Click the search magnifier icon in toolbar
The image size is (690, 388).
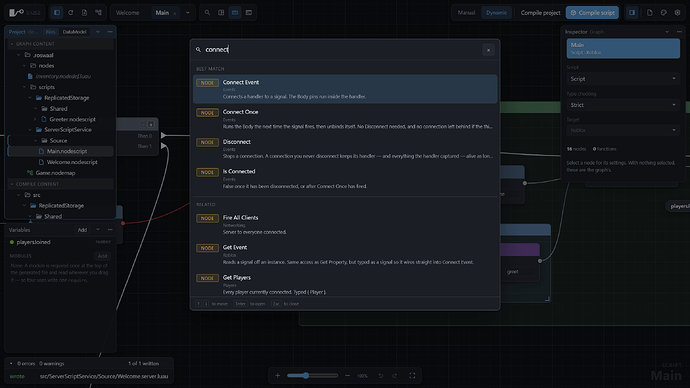pyautogui.click(x=207, y=13)
